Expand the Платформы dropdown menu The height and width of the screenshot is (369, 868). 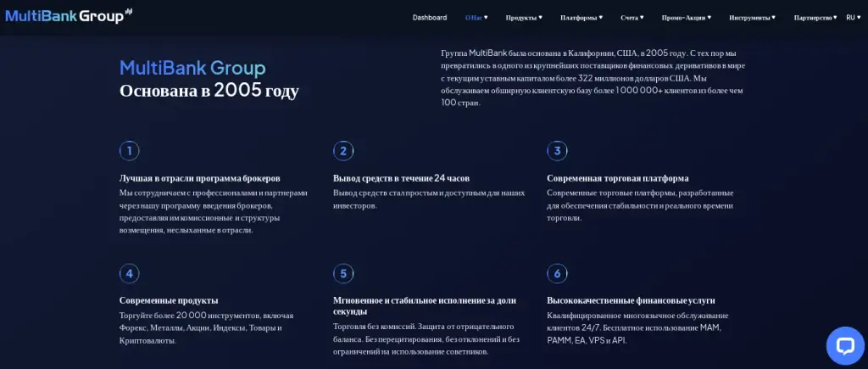(x=581, y=18)
